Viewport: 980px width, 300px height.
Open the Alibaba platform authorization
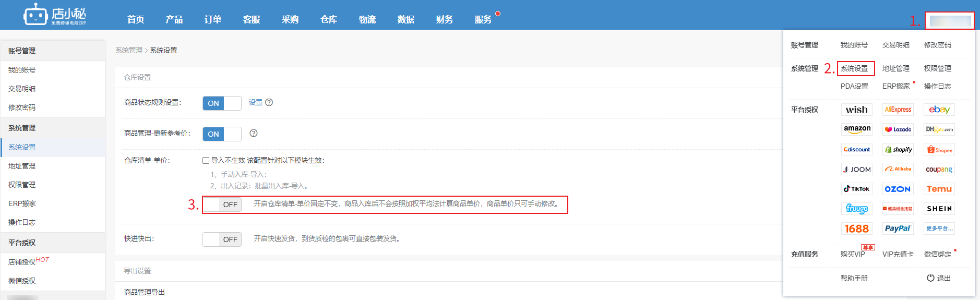pyautogui.click(x=898, y=169)
